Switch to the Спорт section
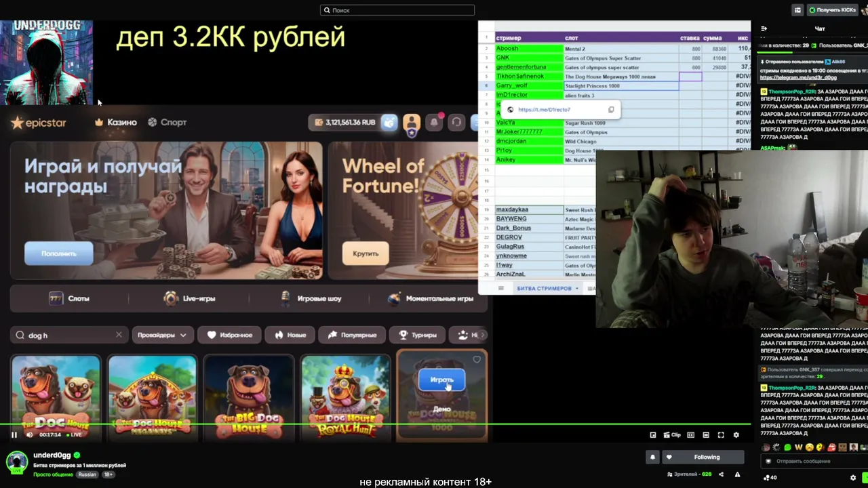The image size is (868, 488). point(167,123)
